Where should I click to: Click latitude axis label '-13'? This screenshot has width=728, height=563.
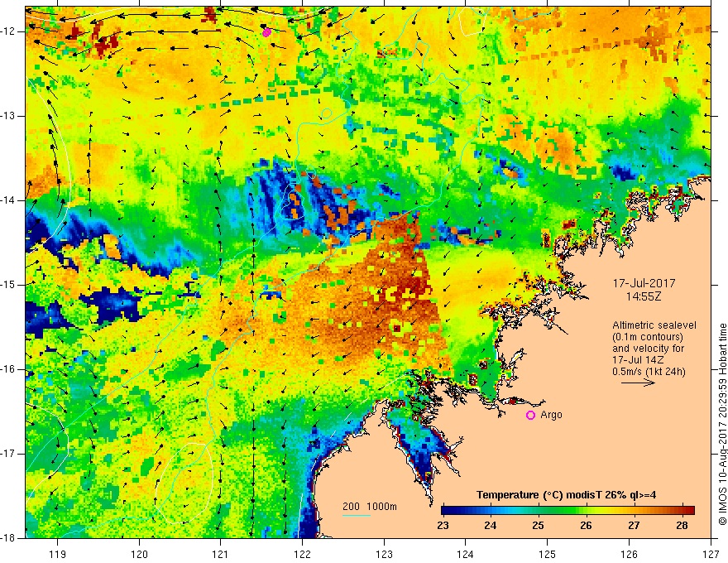point(9,116)
